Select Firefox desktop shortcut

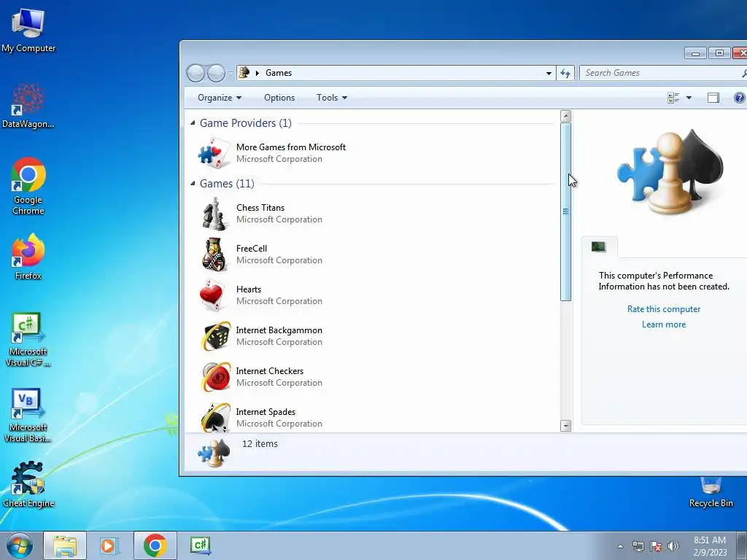(x=28, y=257)
